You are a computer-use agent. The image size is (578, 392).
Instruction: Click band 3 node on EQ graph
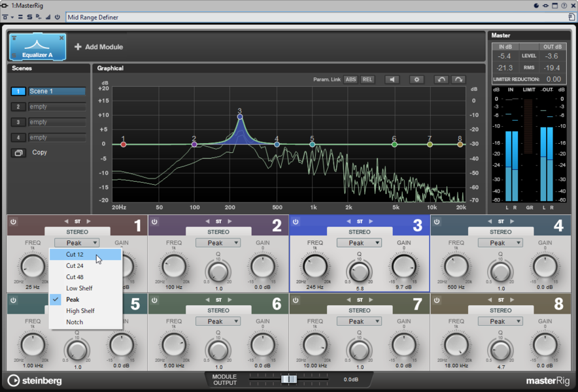point(240,117)
